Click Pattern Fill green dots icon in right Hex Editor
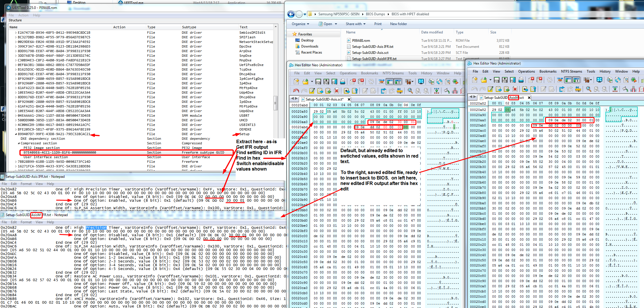This screenshot has height=308, width=644. [615, 89]
